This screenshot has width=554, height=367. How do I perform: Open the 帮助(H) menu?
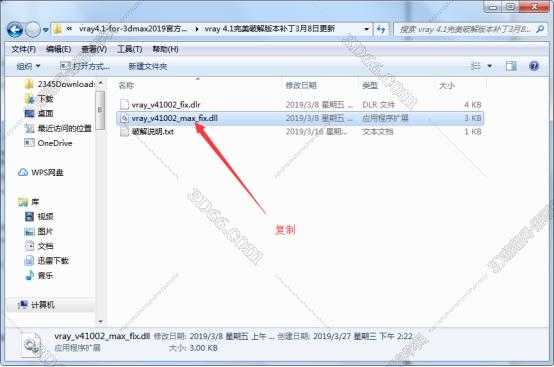165,49
